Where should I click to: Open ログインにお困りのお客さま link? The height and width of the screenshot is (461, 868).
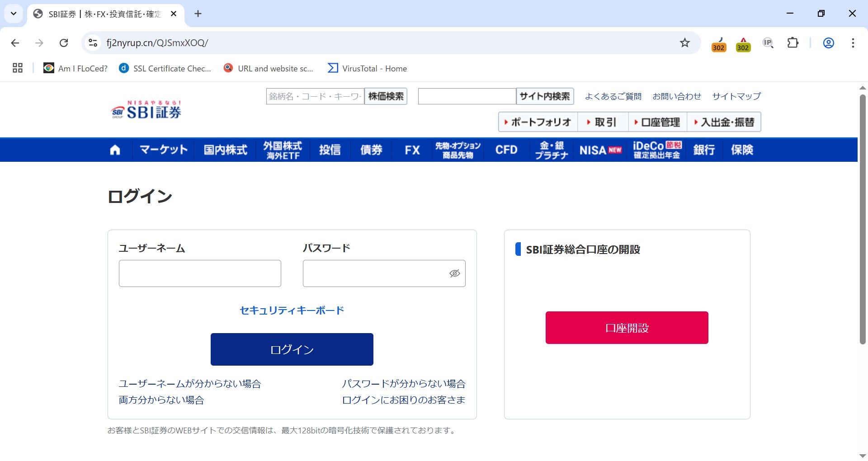point(404,400)
